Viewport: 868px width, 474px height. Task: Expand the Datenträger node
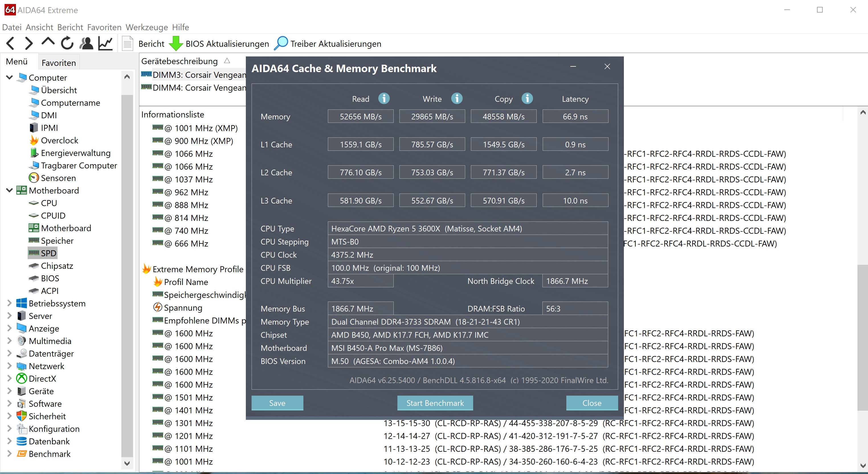pyautogui.click(x=9, y=353)
